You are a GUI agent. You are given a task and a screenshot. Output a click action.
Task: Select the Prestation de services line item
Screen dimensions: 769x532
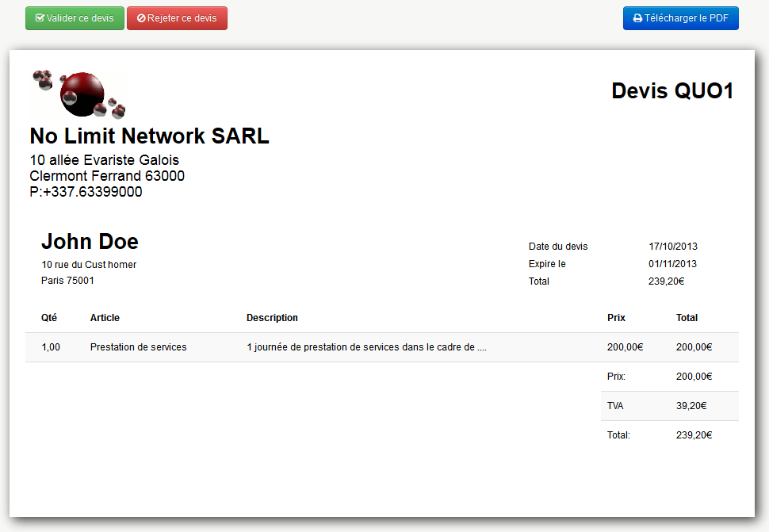139,347
